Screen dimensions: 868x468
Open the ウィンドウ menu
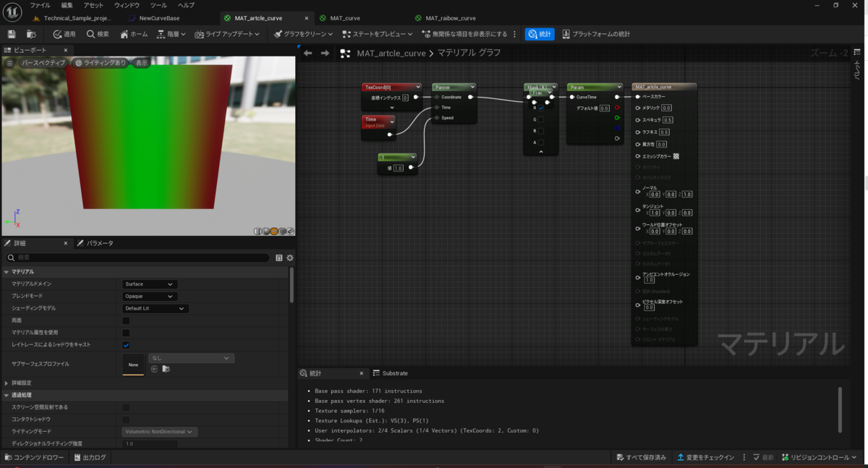click(127, 5)
